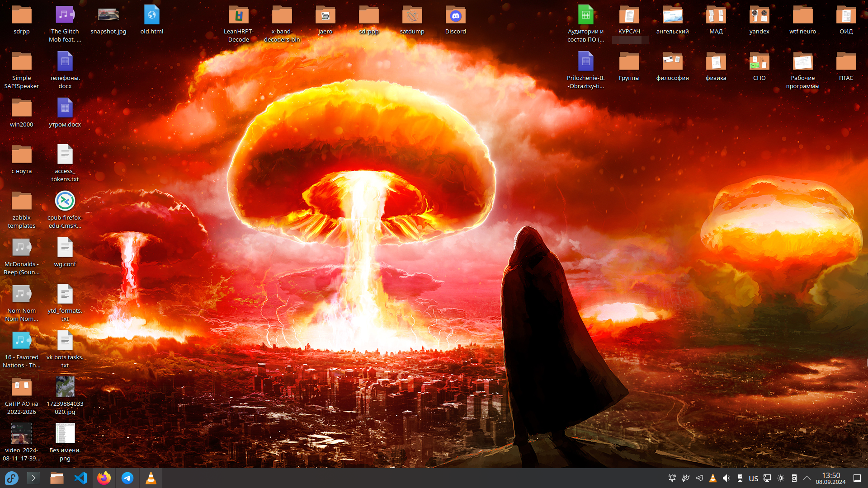Select the jaero folder
868x488 pixels.
[x=325, y=20]
